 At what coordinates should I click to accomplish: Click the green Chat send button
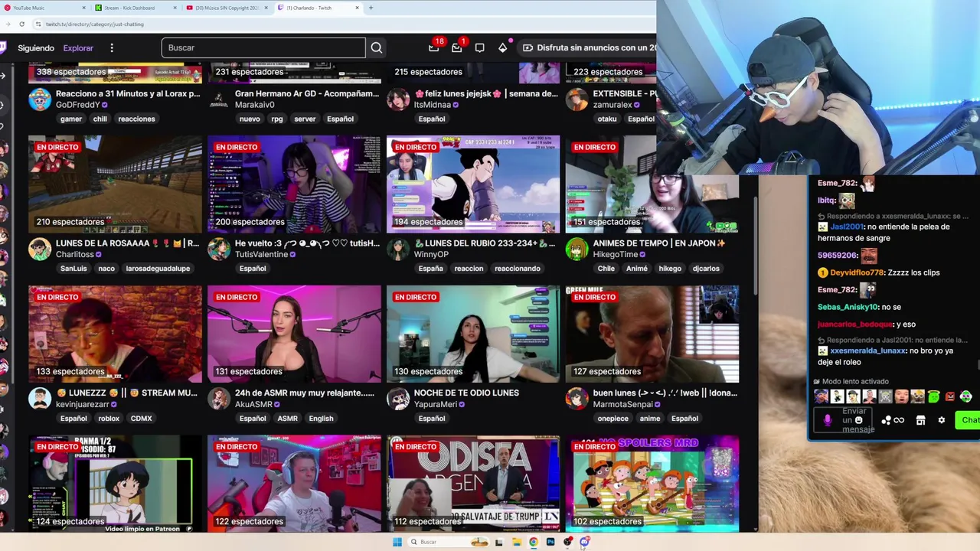click(969, 420)
